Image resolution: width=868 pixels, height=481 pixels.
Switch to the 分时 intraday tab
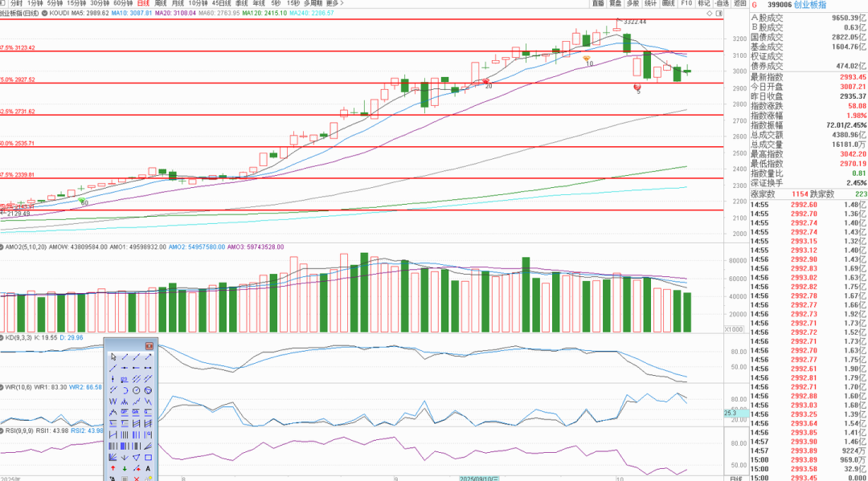pos(16,3)
